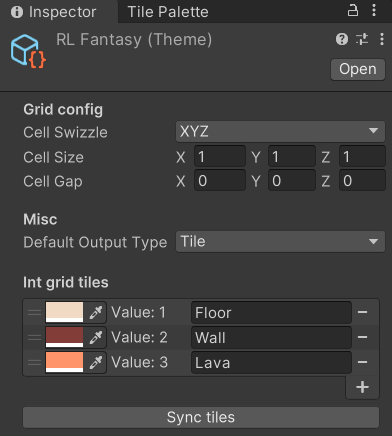Click the Int grid tiles heading

pos(66,282)
